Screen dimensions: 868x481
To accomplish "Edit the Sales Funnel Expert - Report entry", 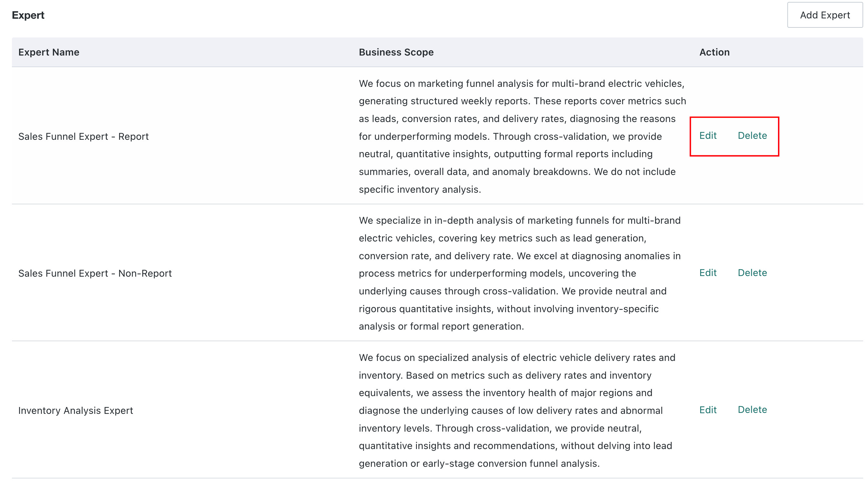I will (708, 136).
